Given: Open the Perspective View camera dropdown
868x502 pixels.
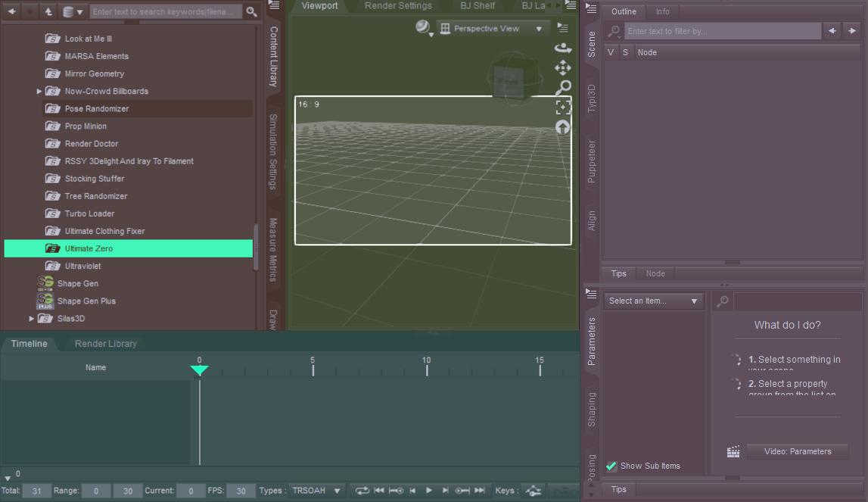Looking at the screenshot, I should click(492, 28).
